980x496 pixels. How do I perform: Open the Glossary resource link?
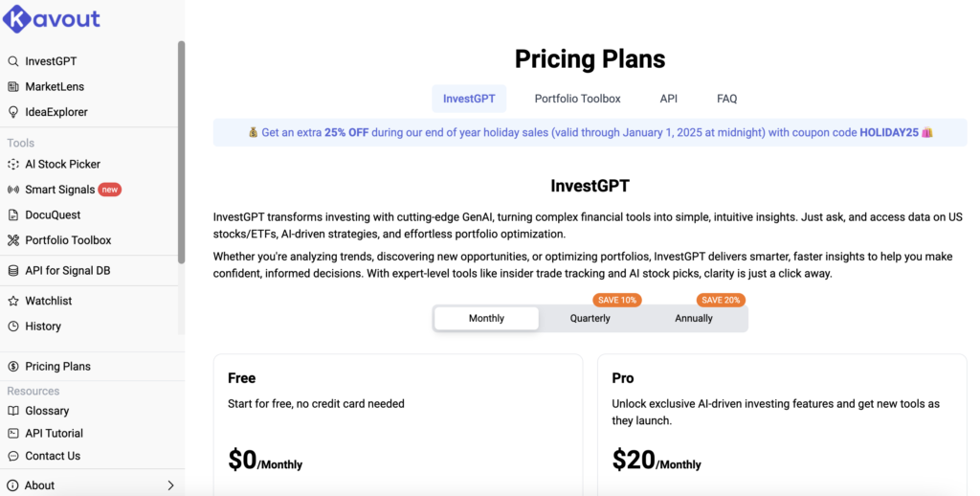point(47,411)
